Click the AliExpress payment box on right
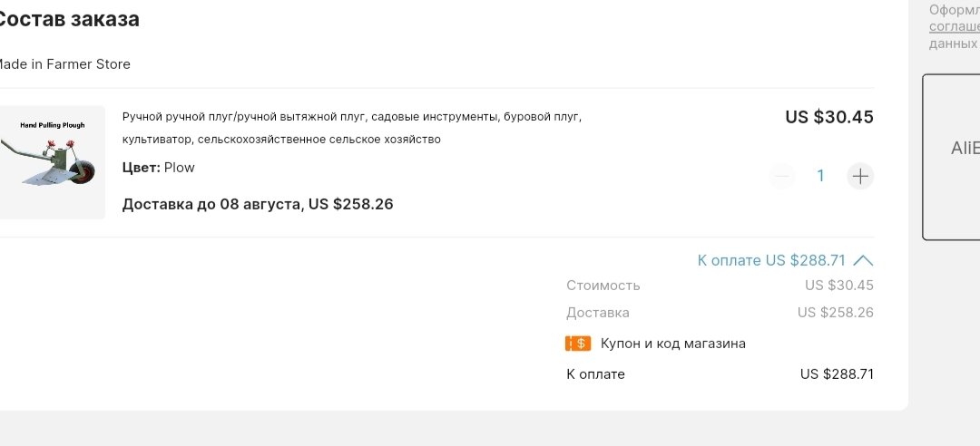 (951, 157)
